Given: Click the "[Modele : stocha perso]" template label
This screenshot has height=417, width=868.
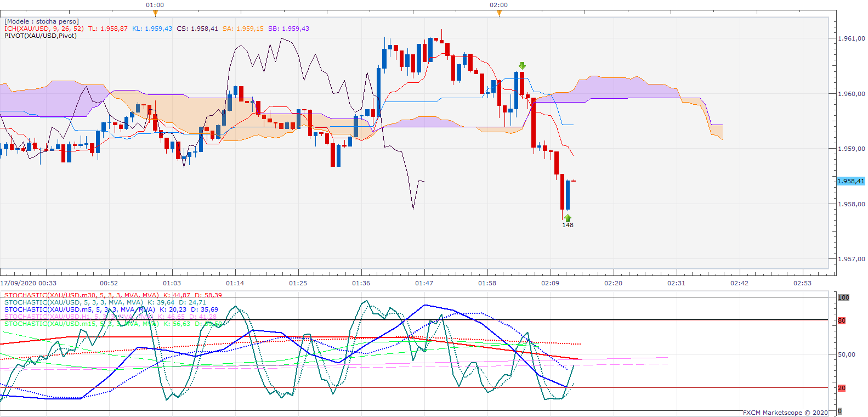Looking at the screenshot, I should pos(42,21).
